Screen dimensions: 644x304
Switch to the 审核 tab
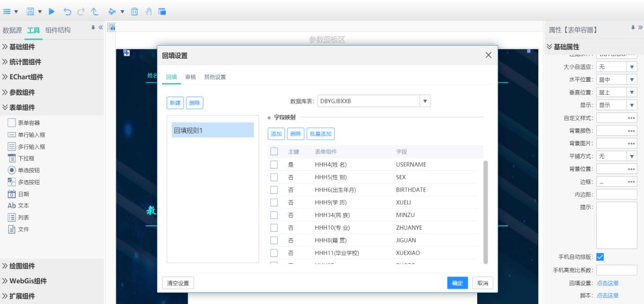190,77
